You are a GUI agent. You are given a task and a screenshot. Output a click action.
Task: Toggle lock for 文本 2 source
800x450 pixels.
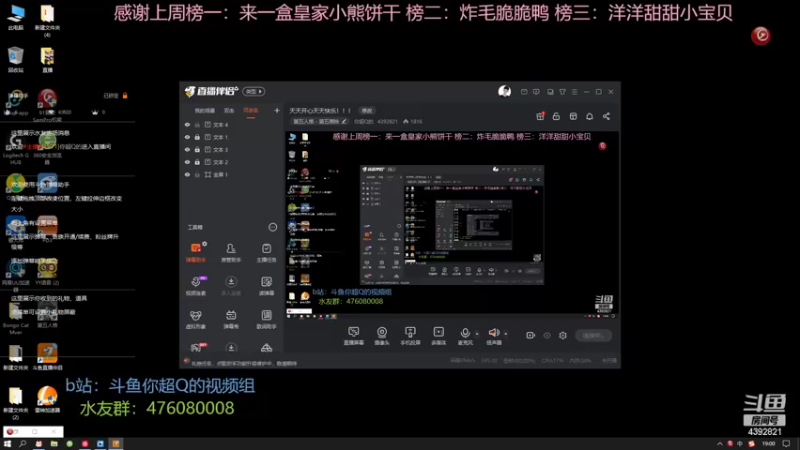(197, 162)
